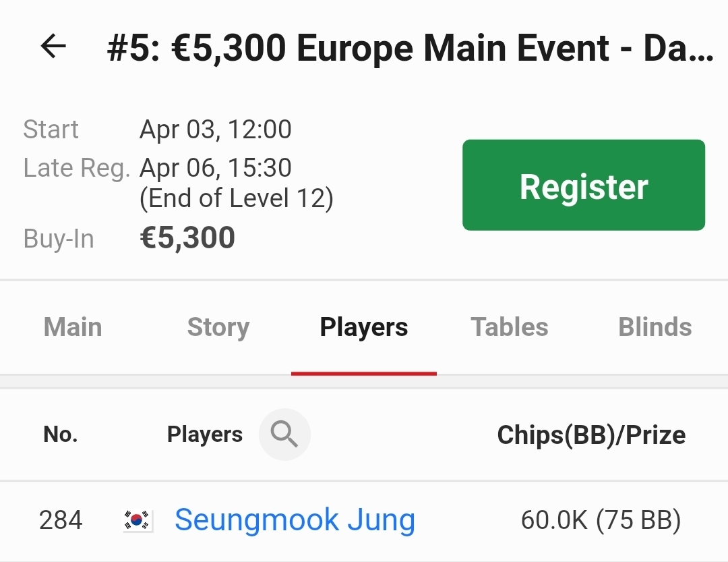The image size is (728, 562).
Task: Open the Story tab
Action: click(218, 327)
